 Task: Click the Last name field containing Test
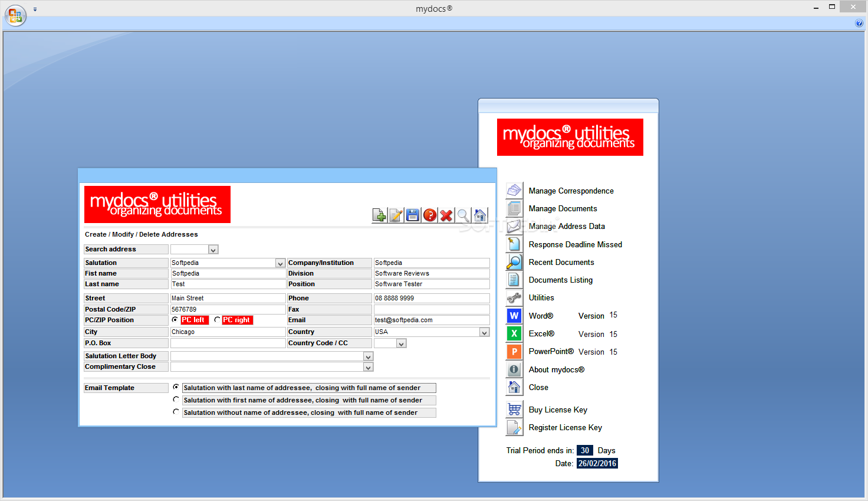coord(228,284)
